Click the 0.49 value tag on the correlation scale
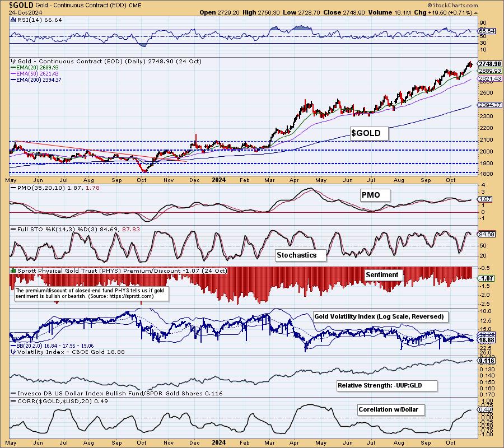 point(486,410)
